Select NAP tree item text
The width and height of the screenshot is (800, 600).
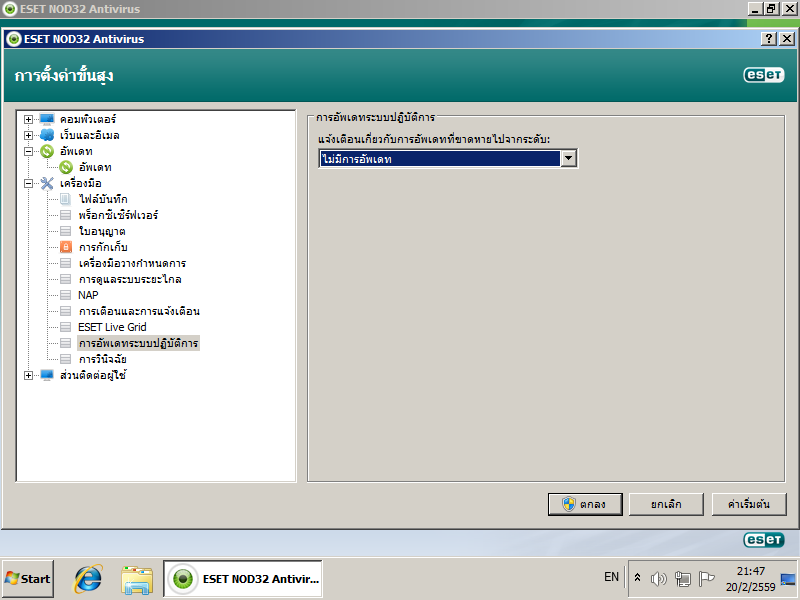[88, 295]
